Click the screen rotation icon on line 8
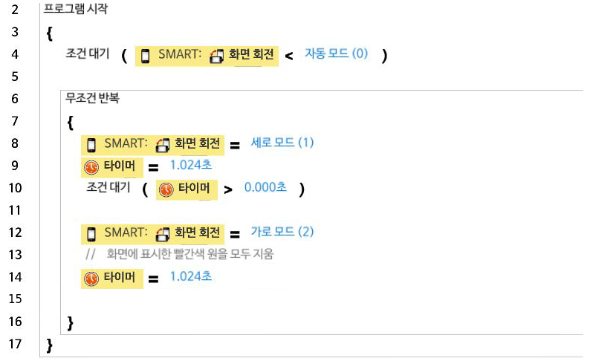 pyautogui.click(x=163, y=143)
